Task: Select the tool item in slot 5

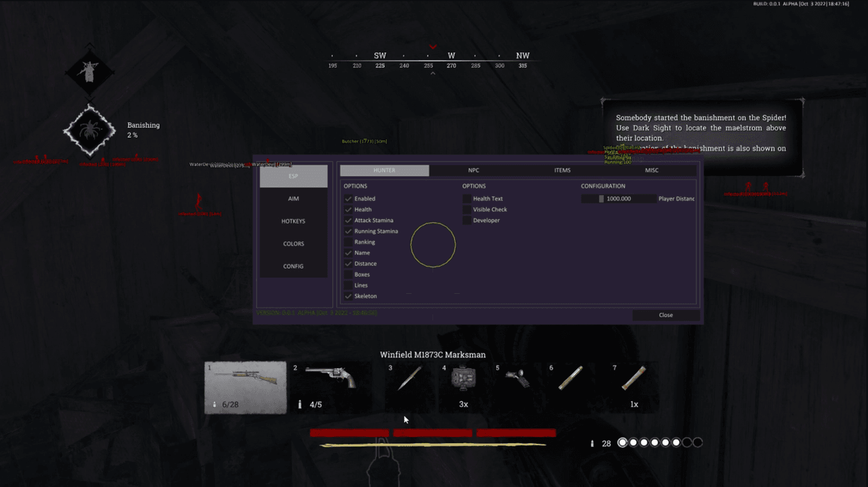Action: pos(517,387)
